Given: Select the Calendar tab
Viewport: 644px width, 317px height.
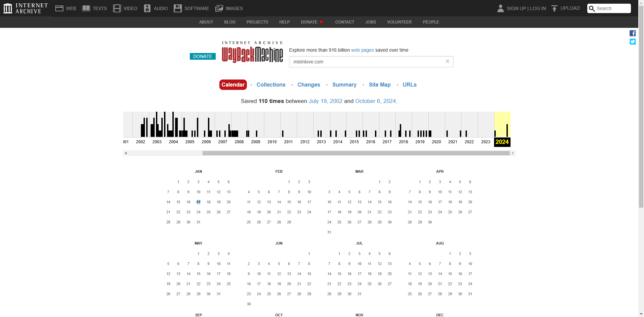Looking at the screenshot, I should (x=233, y=85).
